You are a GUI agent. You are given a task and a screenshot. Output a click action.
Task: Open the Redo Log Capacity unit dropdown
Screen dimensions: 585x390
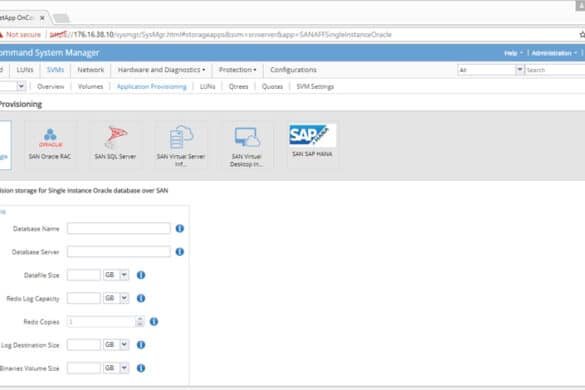coord(124,298)
